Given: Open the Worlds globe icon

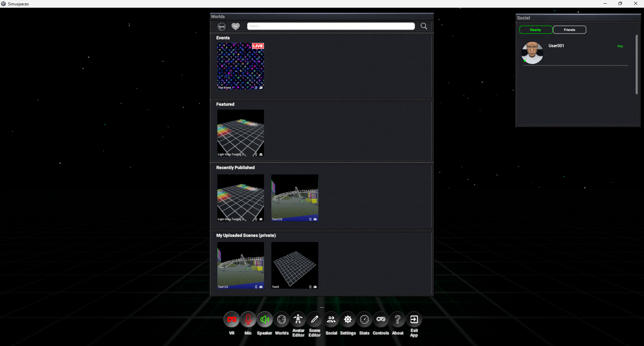Looking at the screenshot, I should (x=281, y=320).
